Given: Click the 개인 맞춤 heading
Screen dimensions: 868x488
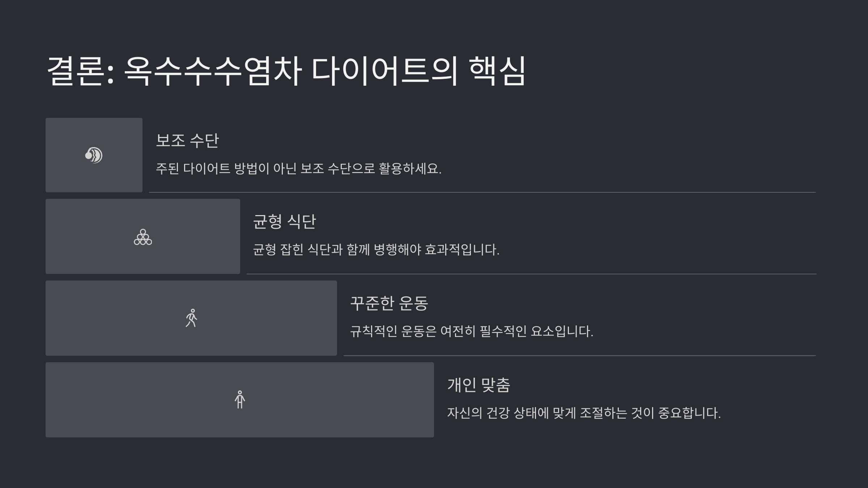Looking at the screenshot, I should [479, 385].
